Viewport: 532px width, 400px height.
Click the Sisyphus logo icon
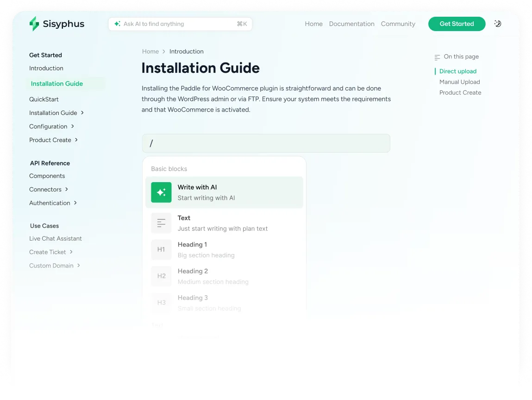pyautogui.click(x=34, y=24)
